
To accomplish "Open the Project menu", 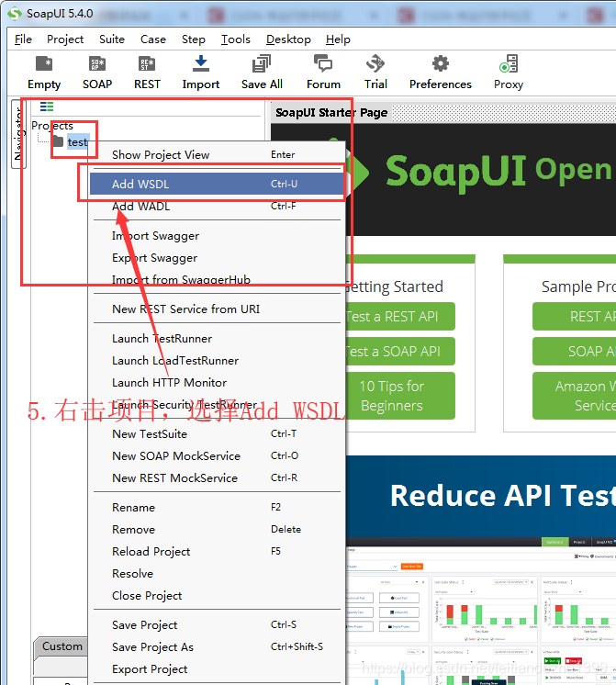I will (65, 39).
